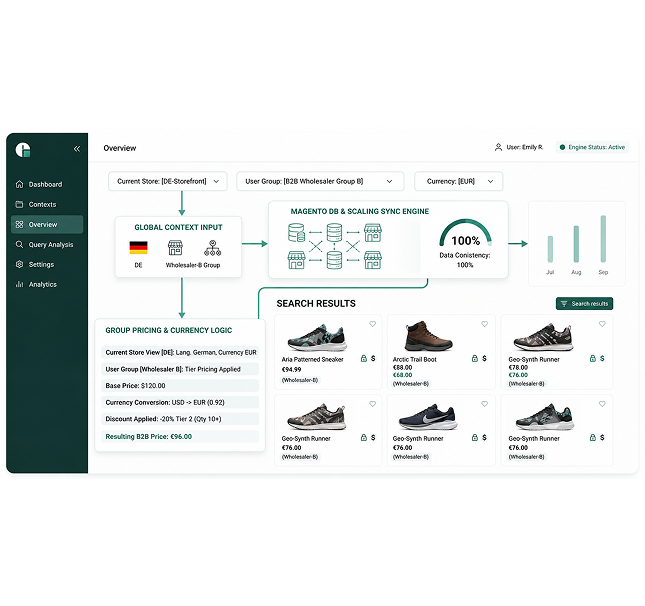Open the Currency EUR dropdown
The height and width of the screenshot is (606, 645).
pyautogui.click(x=459, y=181)
